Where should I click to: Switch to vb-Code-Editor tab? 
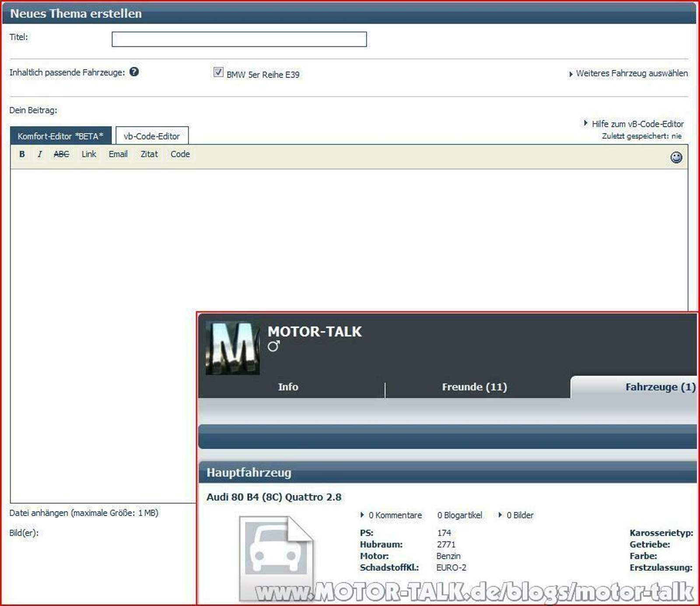(x=152, y=136)
